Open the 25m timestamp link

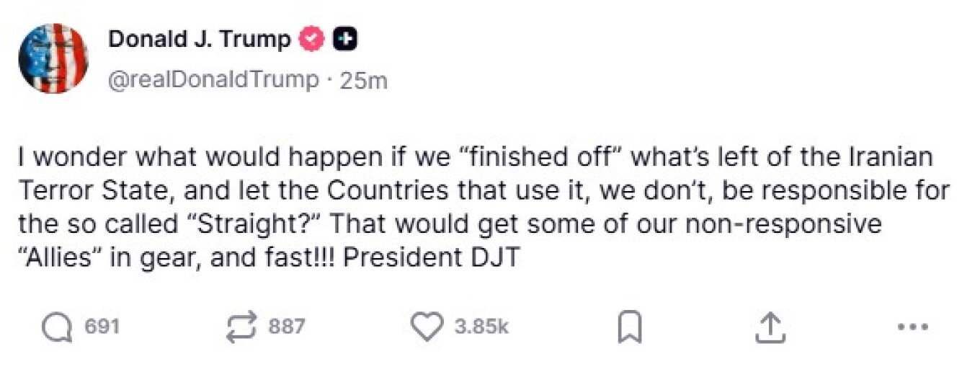coord(363,81)
